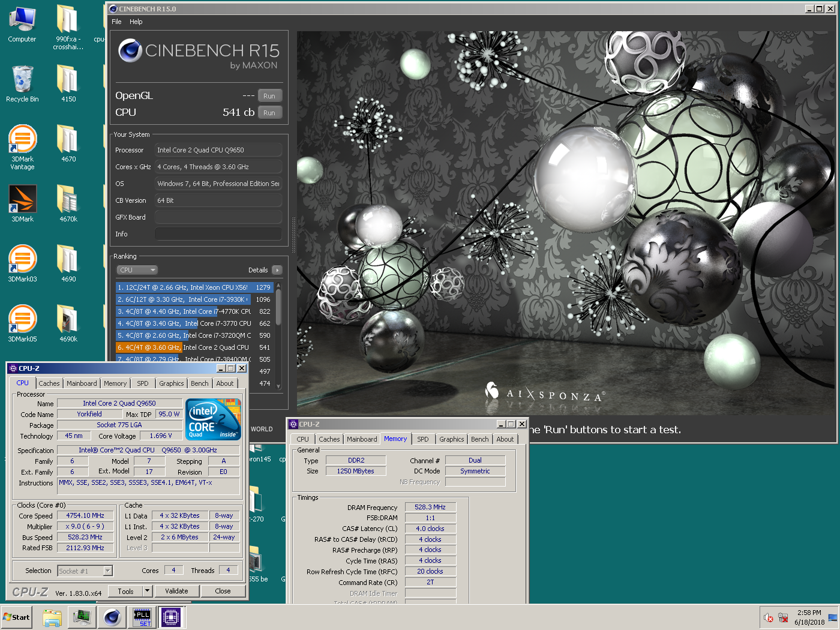
Task: Select the 4670 folder icon
Action: (68, 144)
